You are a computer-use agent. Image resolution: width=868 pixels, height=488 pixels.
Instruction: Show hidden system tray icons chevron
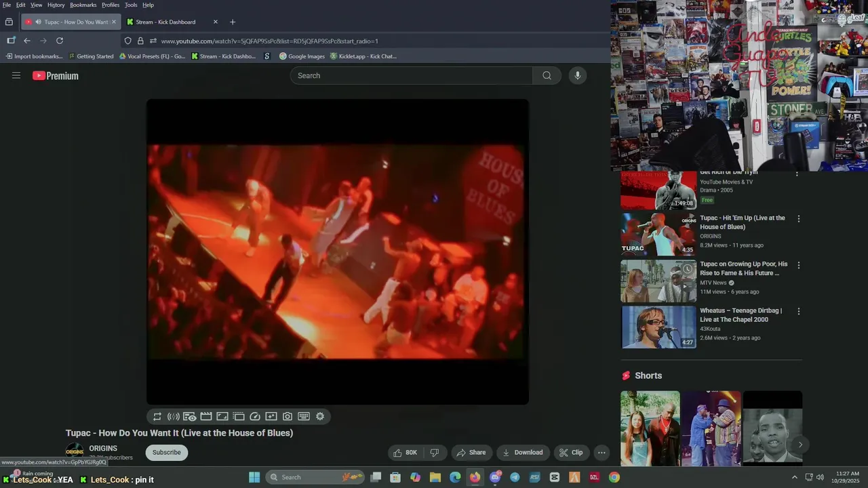click(795, 477)
